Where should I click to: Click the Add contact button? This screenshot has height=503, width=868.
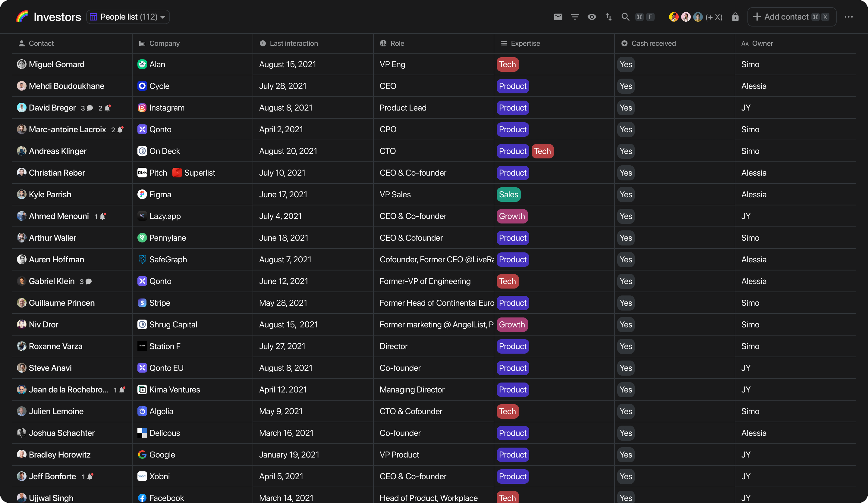click(792, 17)
